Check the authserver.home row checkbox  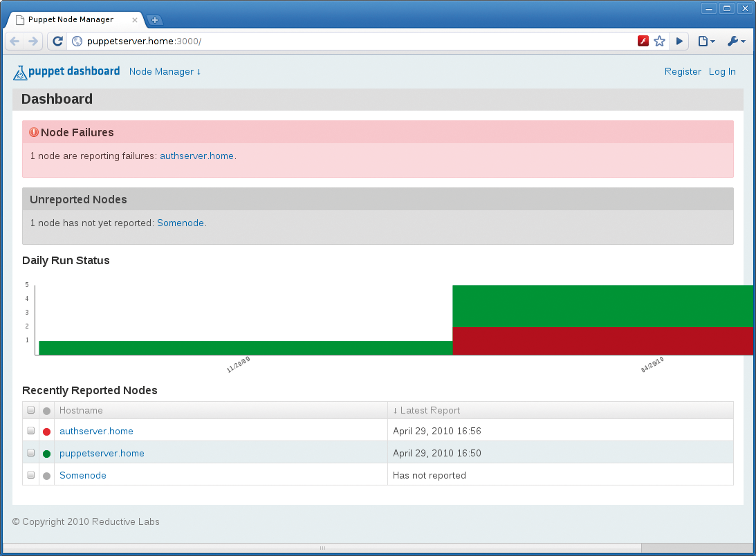pos(31,431)
